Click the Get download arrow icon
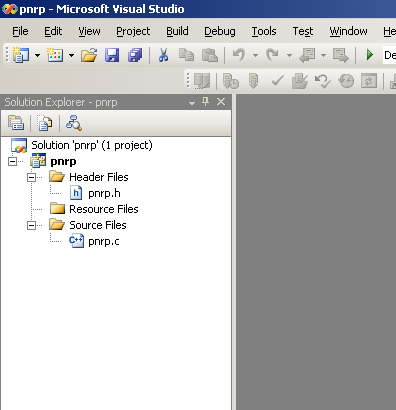 (x=254, y=81)
